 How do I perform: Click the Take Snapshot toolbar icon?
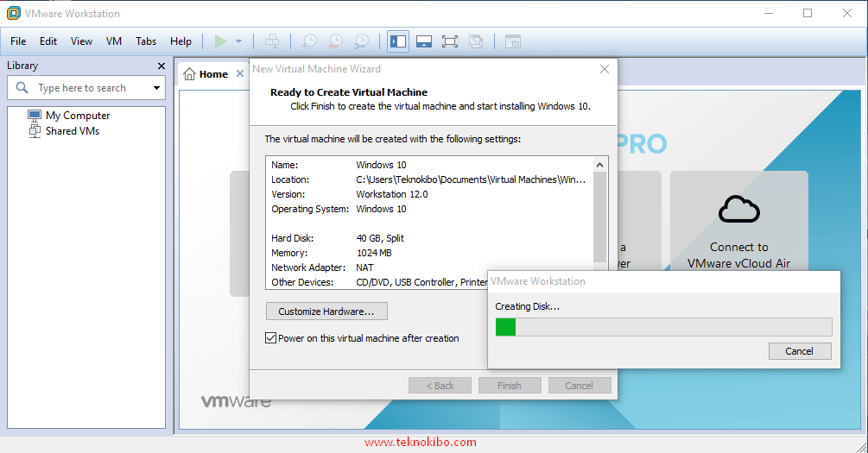pos(309,41)
